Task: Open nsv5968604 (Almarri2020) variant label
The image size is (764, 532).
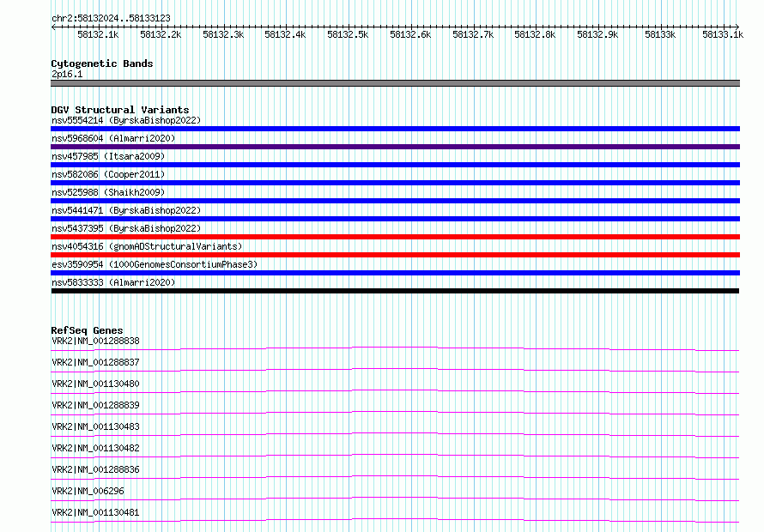Action: pyautogui.click(x=113, y=138)
